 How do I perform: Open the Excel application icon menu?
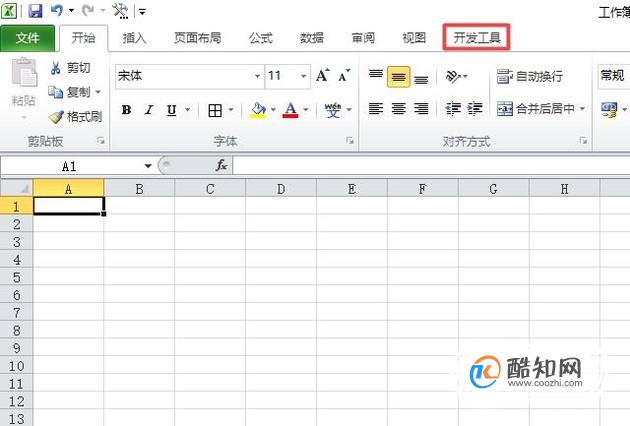pos(9,10)
